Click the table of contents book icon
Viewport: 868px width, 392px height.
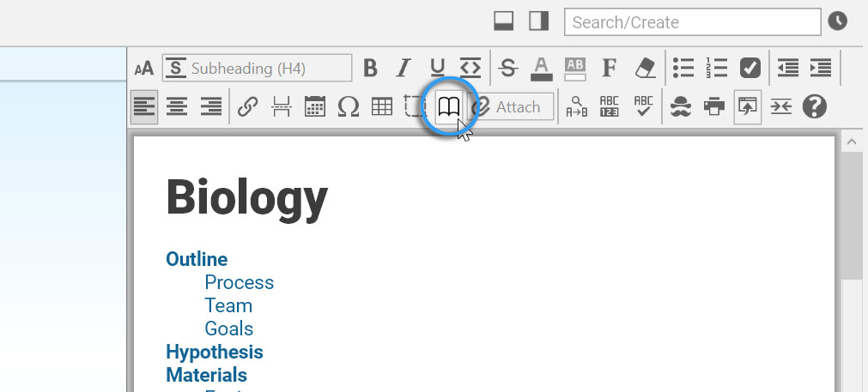coord(449,107)
